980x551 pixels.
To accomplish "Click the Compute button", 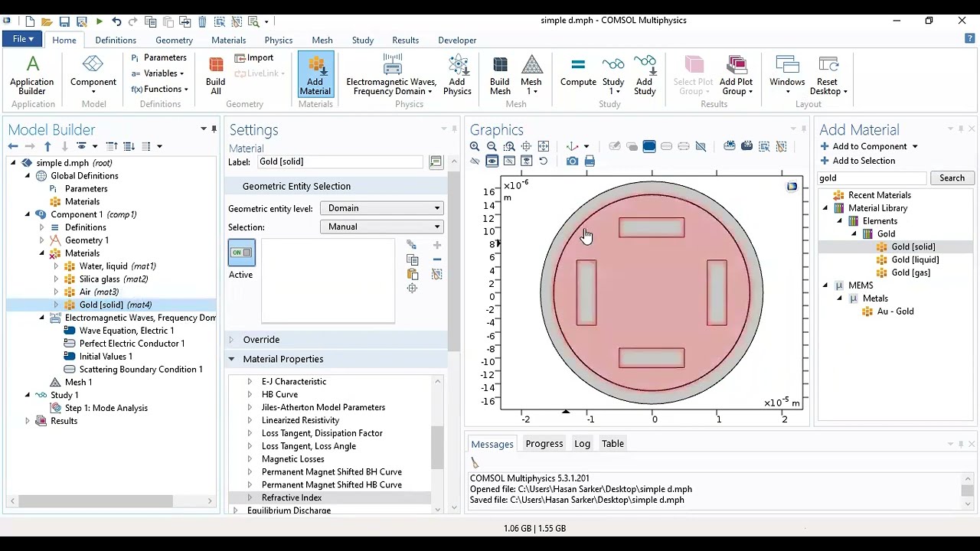I will click(578, 72).
